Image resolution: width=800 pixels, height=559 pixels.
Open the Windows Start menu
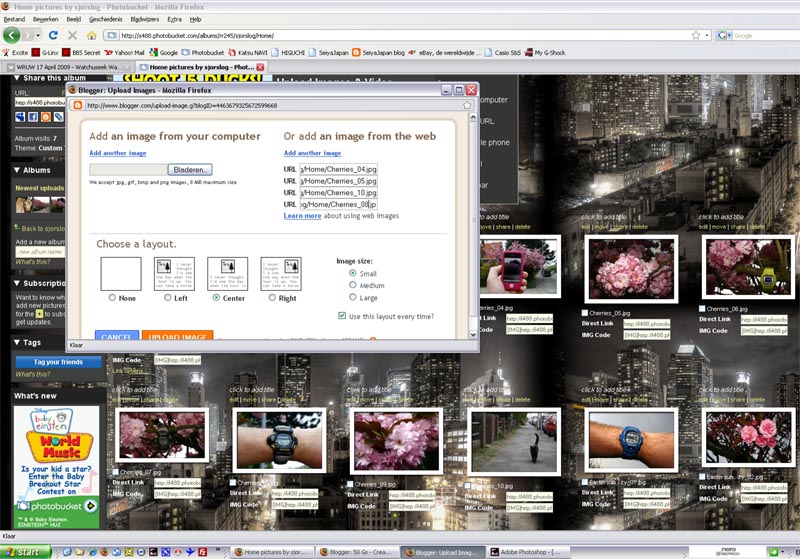tap(26, 552)
